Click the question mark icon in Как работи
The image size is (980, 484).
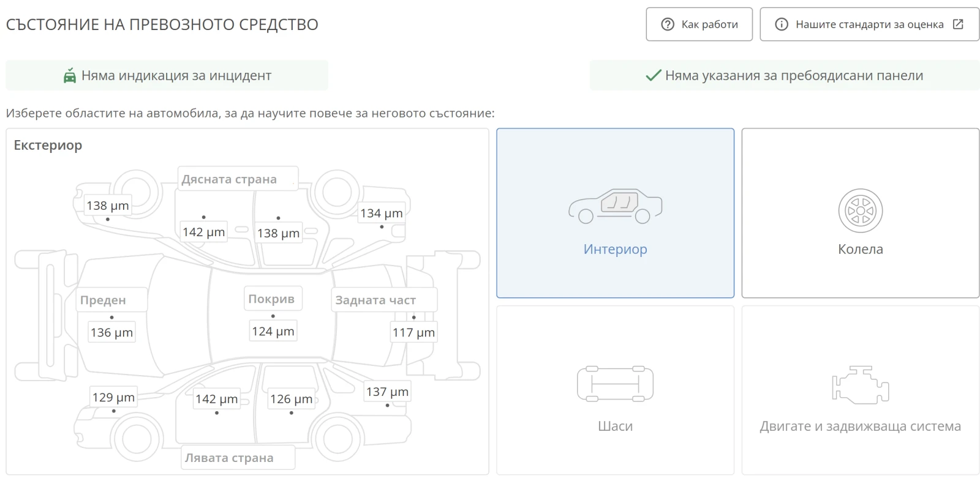[x=668, y=24]
